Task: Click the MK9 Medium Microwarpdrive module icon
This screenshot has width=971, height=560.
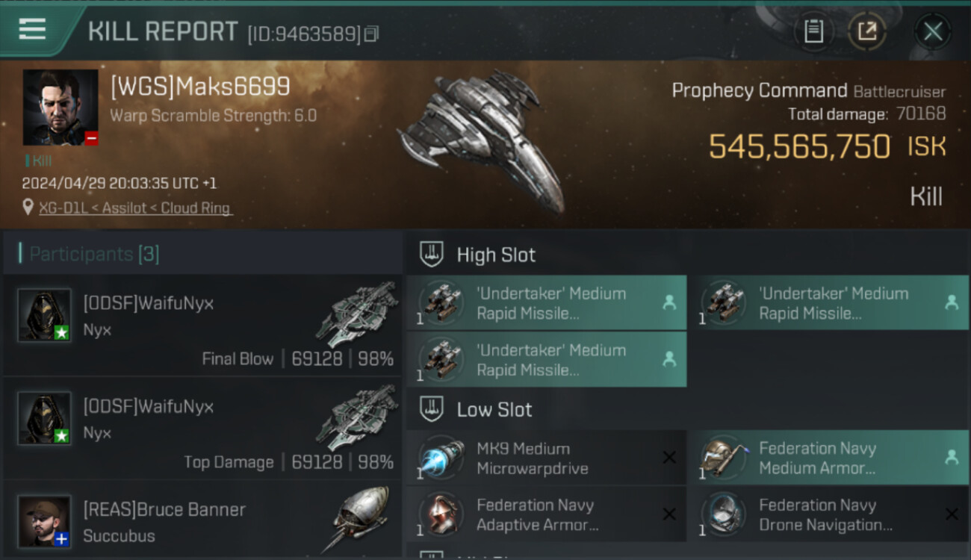Action: [441, 458]
